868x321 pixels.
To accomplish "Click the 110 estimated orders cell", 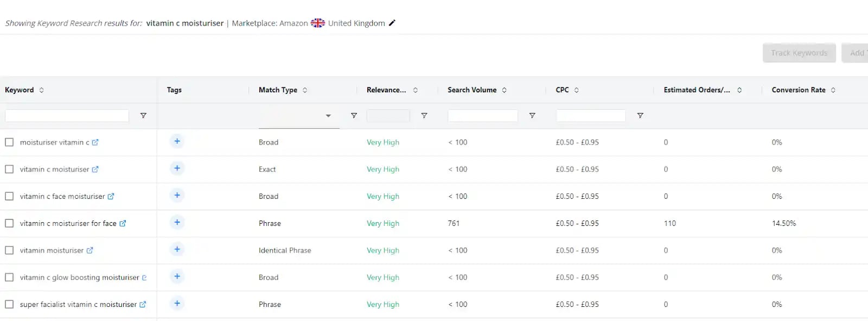I will pos(670,223).
